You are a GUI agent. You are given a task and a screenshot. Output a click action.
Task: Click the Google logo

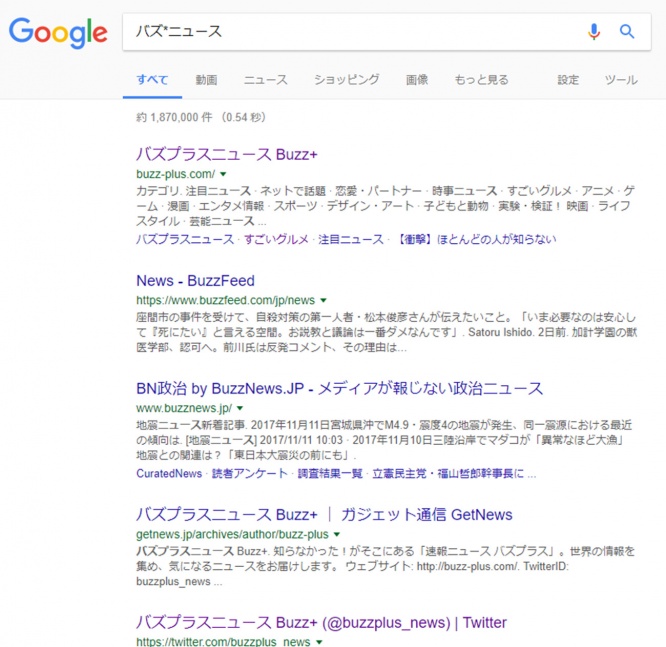58,32
